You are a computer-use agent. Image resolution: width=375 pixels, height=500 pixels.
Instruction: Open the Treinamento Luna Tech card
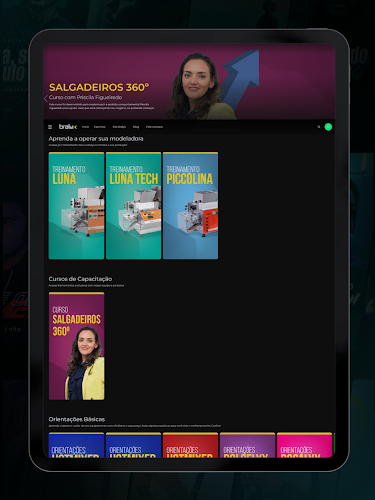click(133, 206)
